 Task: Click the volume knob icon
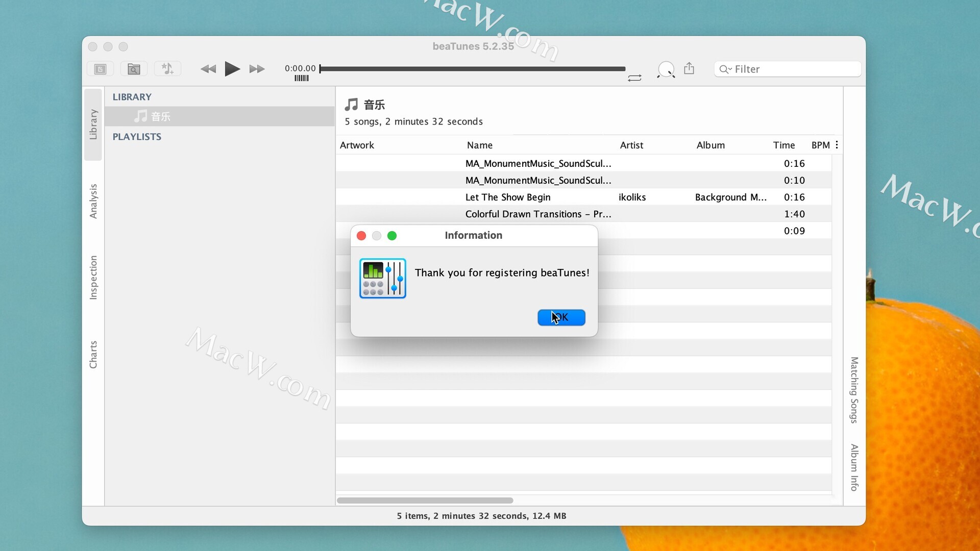(x=666, y=69)
